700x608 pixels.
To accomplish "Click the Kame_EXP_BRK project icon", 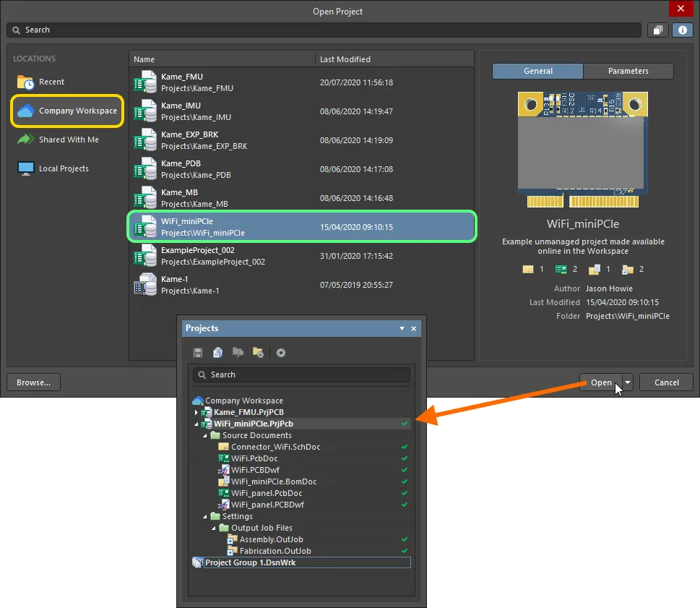I will pyautogui.click(x=145, y=140).
